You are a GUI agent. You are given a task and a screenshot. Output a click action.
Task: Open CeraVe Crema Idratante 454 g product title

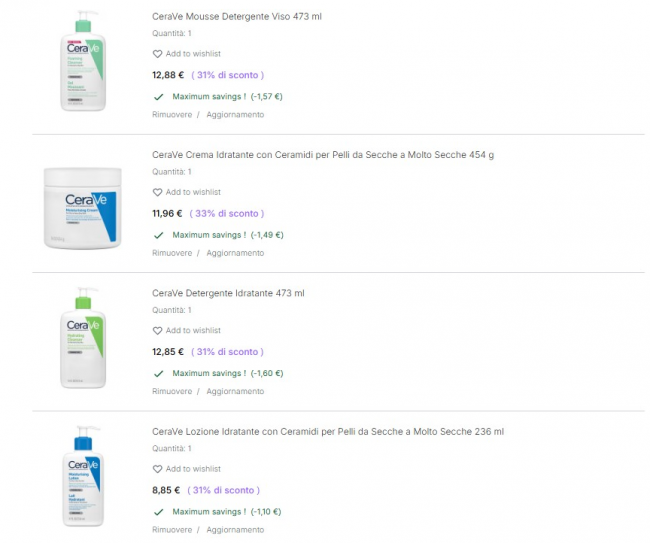pyautogui.click(x=322, y=155)
